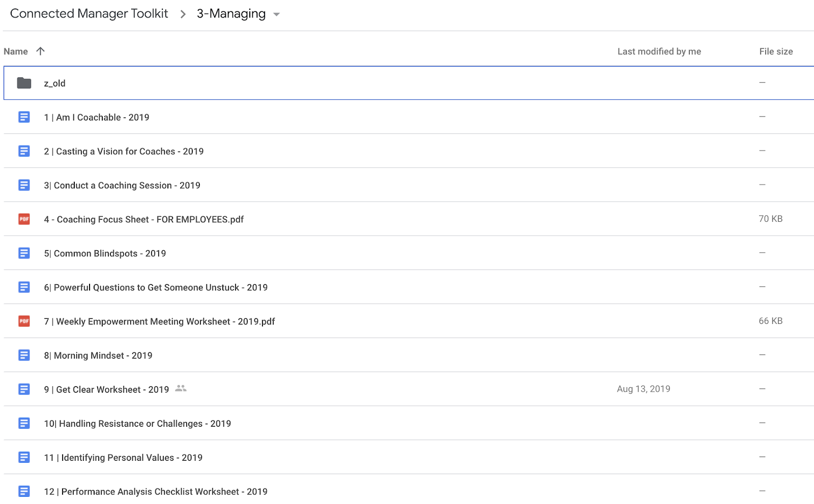Click PDF icon for Weekly Empowerment Meeting Worksheet

click(x=24, y=321)
